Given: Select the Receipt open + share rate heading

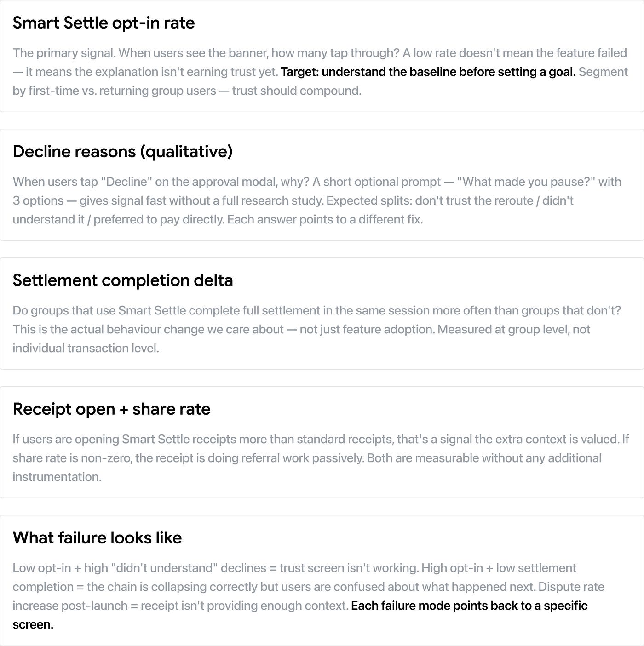Looking at the screenshot, I should coord(111,409).
